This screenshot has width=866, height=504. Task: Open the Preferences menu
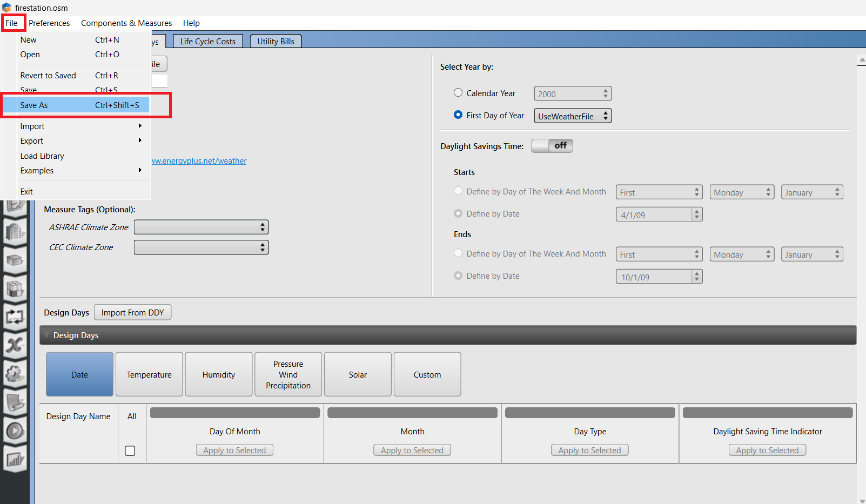[49, 23]
